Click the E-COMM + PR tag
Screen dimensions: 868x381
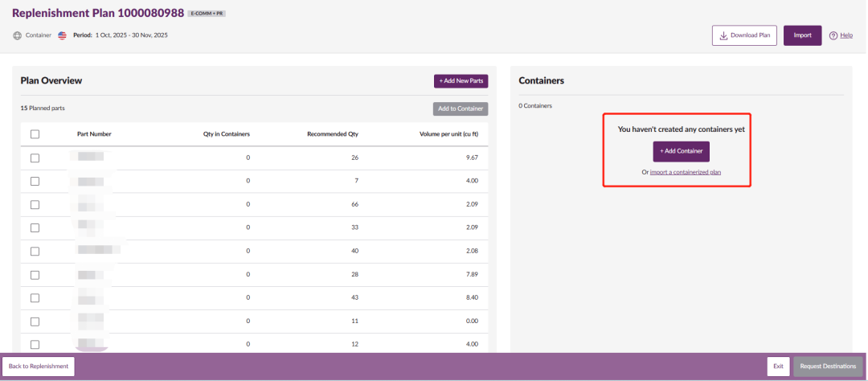click(x=207, y=14)
